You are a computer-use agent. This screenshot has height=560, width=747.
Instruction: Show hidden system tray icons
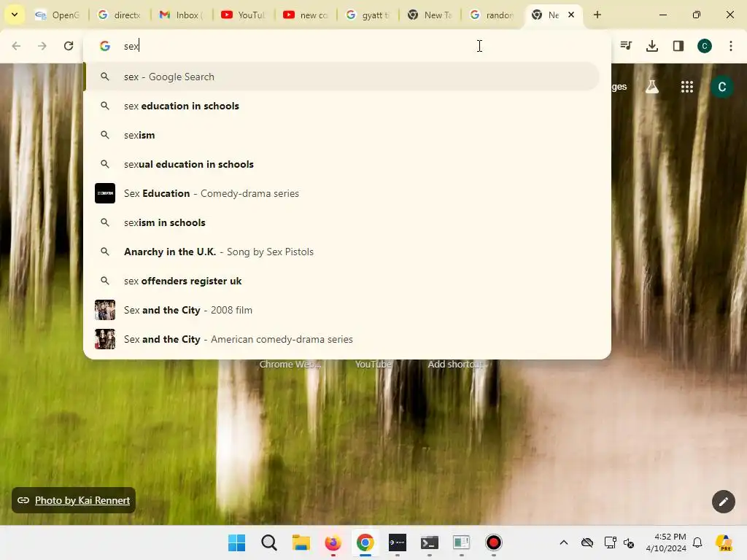click(564, 542)
